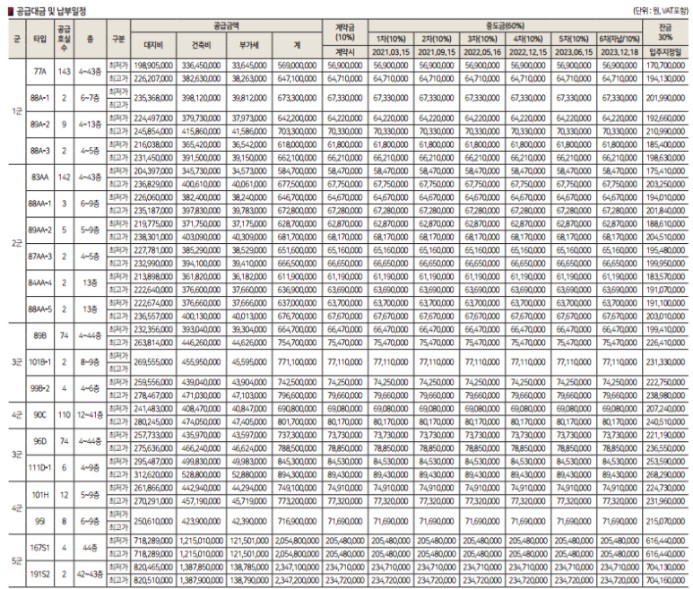Click total price 647,100,000
Image resolution: width=693 pixels, height=589 pixels.
pos(297,79)
